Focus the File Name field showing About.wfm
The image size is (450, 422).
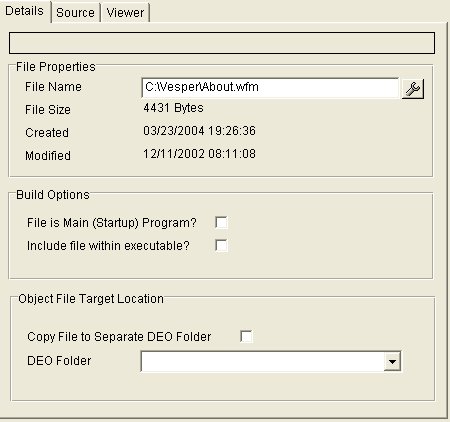pyautogui.click(x=270, y=88)
